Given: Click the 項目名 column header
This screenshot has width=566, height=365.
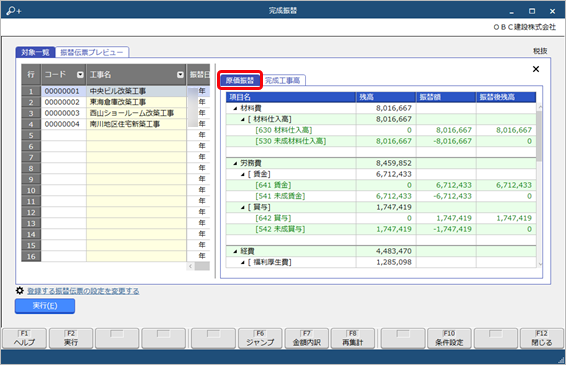Looking at the screenshot, I should 291,97.
